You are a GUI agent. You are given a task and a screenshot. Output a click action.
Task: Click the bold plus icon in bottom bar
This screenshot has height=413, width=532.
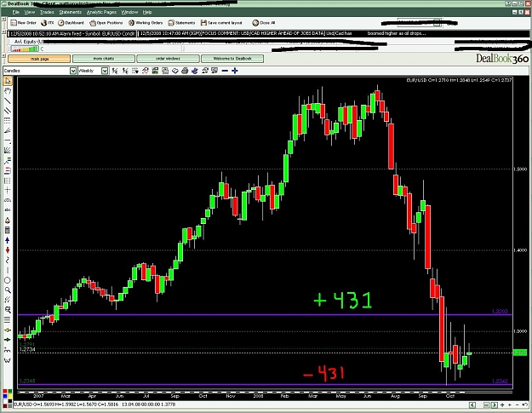502,404
